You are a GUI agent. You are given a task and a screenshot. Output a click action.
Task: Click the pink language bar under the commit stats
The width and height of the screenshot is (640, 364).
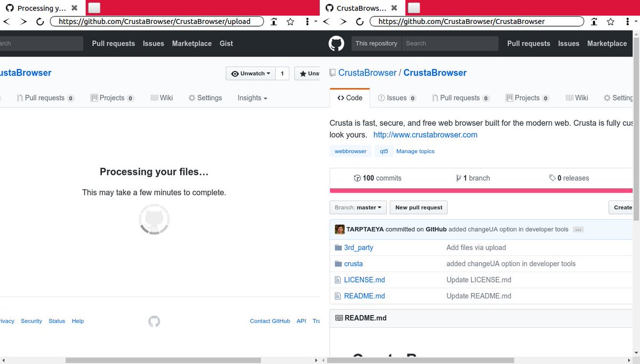coord(482,190)
